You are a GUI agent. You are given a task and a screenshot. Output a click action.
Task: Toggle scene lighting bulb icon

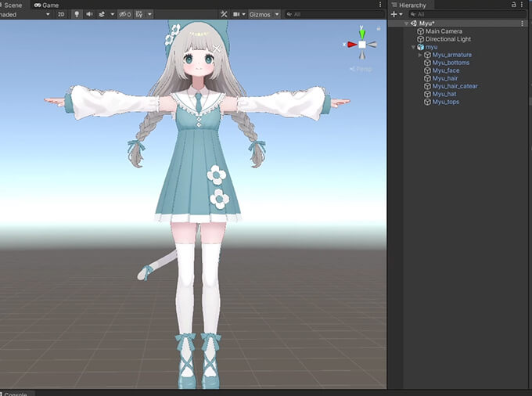pos(77,14)
